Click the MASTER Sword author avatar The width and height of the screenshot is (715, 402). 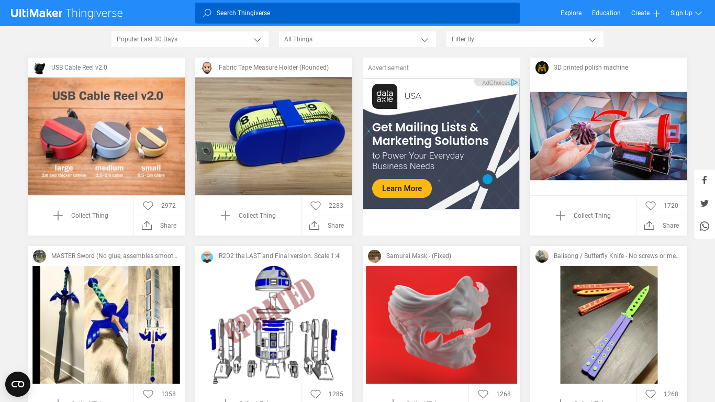pos(40,256)
